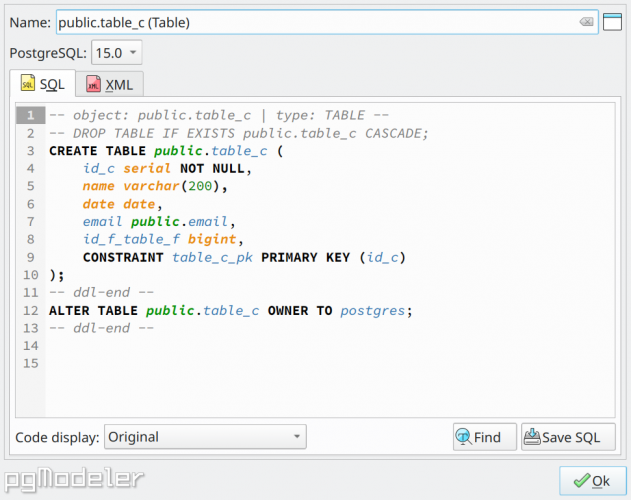Screen dimensions: 631x500
Task: Expand the Code display Original combo box
Action: pos(205,437)
